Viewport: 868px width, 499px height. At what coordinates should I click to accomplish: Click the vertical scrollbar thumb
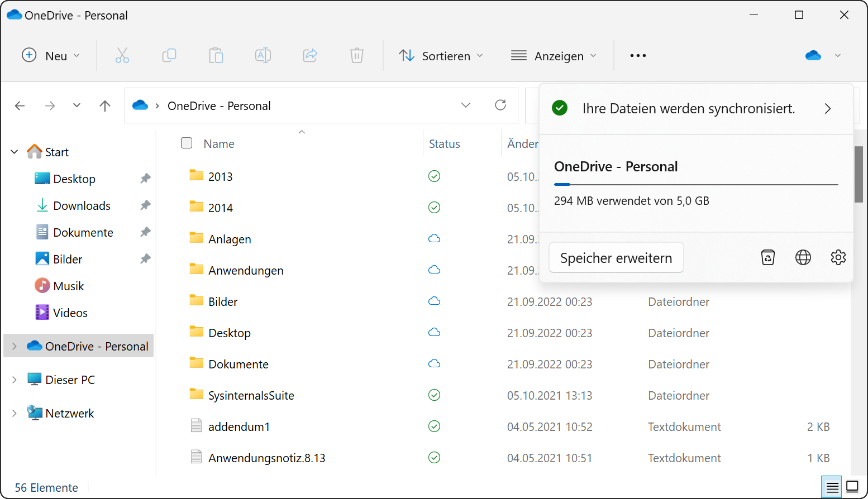click(x=859, y=174)
